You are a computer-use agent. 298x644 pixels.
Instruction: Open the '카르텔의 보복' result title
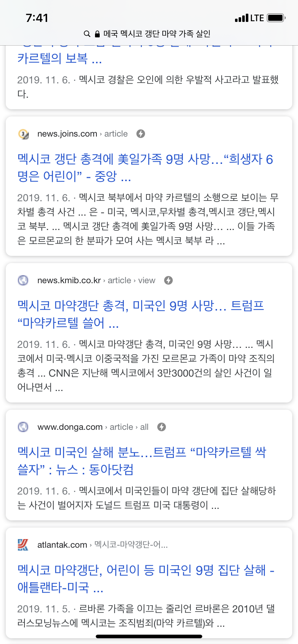pos(60,58)
